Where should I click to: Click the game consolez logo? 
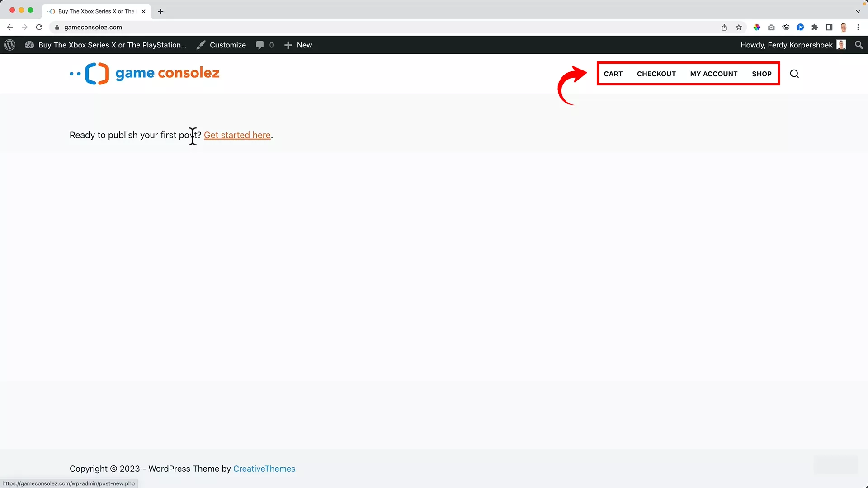click(144, 73)
